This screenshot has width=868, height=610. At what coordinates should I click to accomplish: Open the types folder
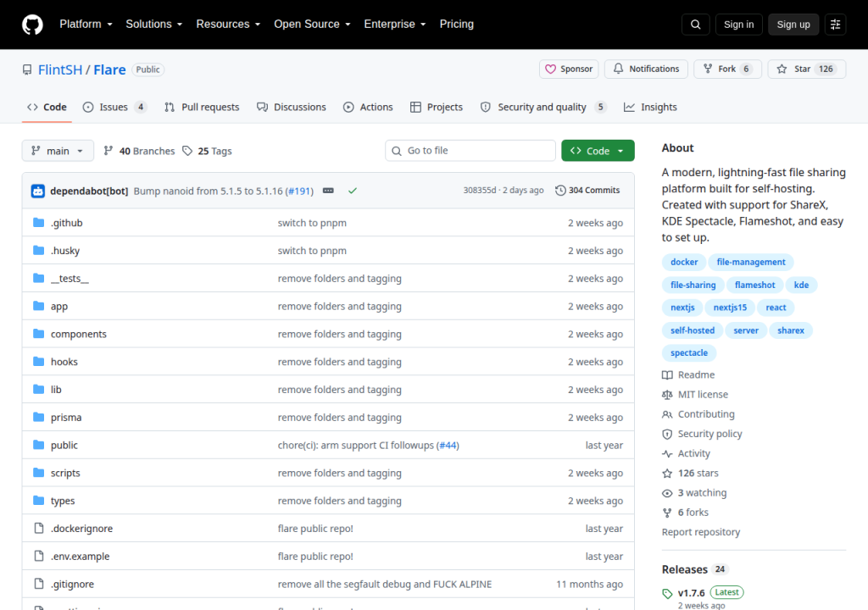[63, 501]
